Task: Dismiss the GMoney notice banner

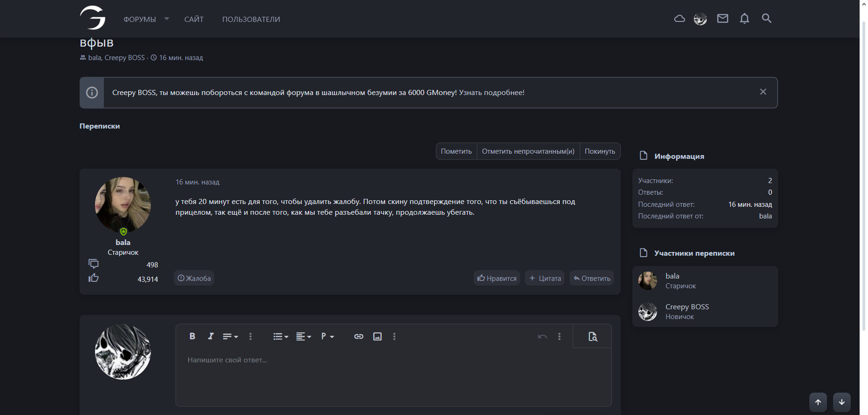Action: pyautogui.click(x=763, y=92)
